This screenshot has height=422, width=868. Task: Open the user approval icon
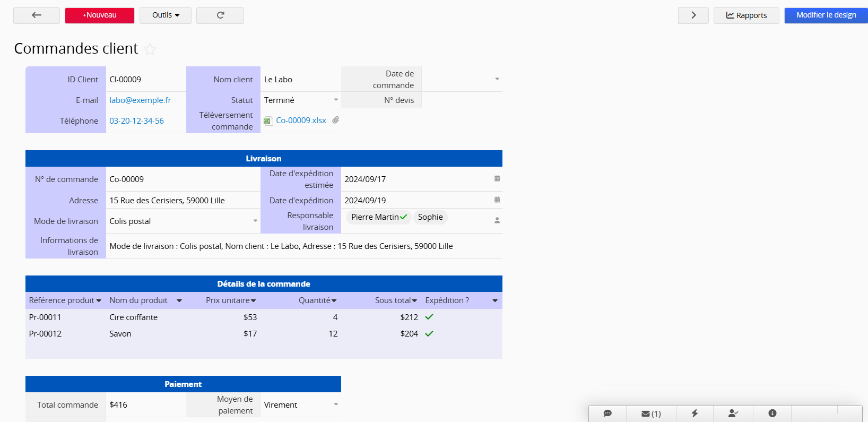pyautogui.click(x=733, y=414)
